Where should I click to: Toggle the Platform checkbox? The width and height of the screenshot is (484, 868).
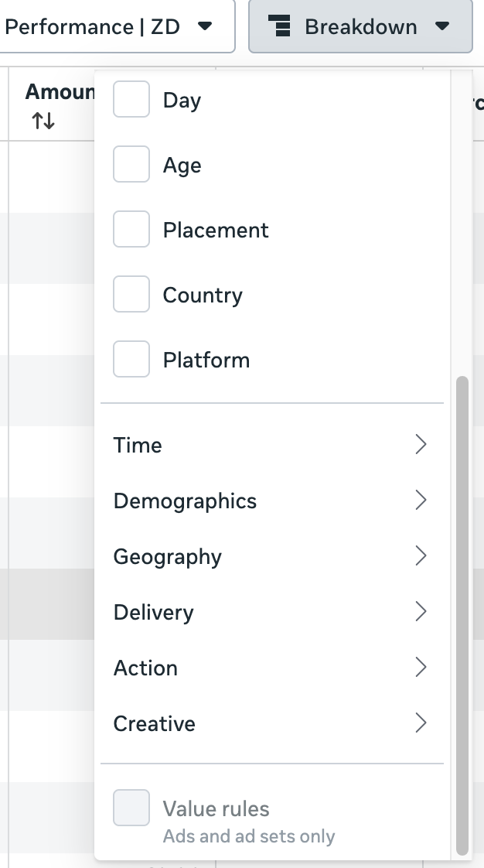pos(131,360)
